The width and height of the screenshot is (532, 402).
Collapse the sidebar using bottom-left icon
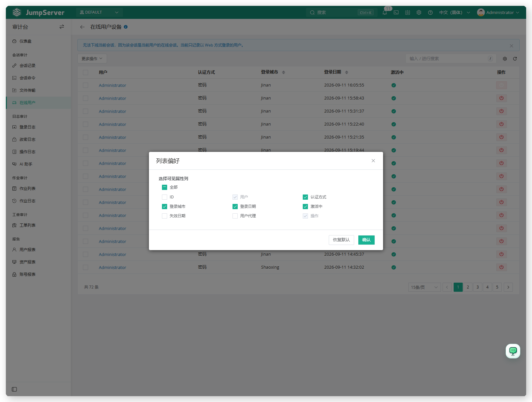coord(14,389)
